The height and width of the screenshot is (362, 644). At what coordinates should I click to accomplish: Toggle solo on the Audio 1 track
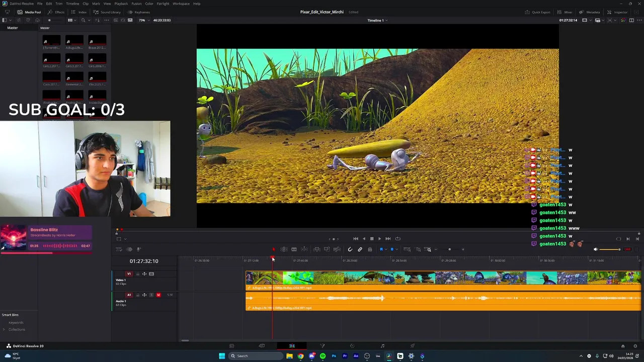coord(151,295)
